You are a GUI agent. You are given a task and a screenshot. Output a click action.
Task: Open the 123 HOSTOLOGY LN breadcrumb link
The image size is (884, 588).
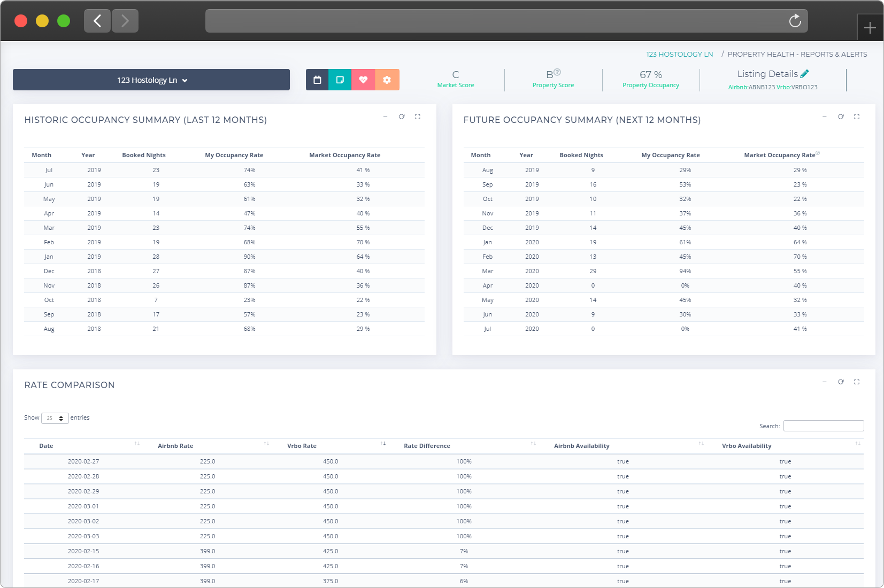tap(679, 55)
